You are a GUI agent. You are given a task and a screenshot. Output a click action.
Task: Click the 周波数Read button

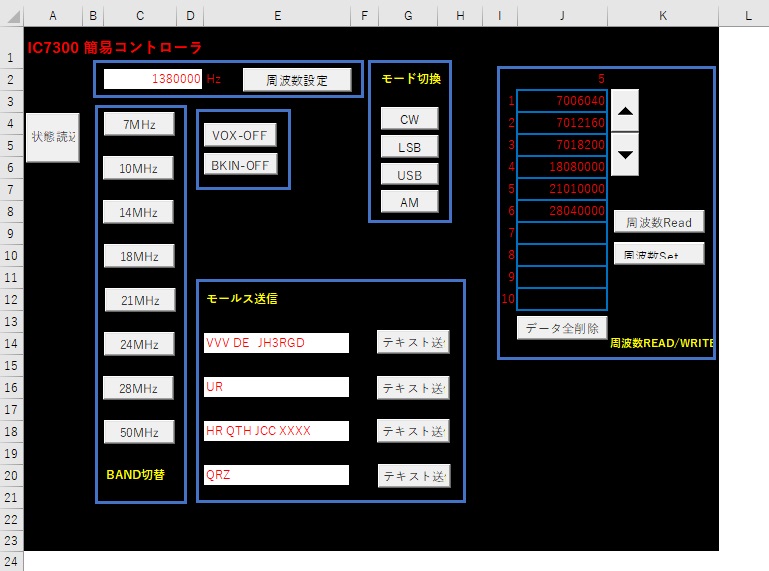click(x=658, y=222)
